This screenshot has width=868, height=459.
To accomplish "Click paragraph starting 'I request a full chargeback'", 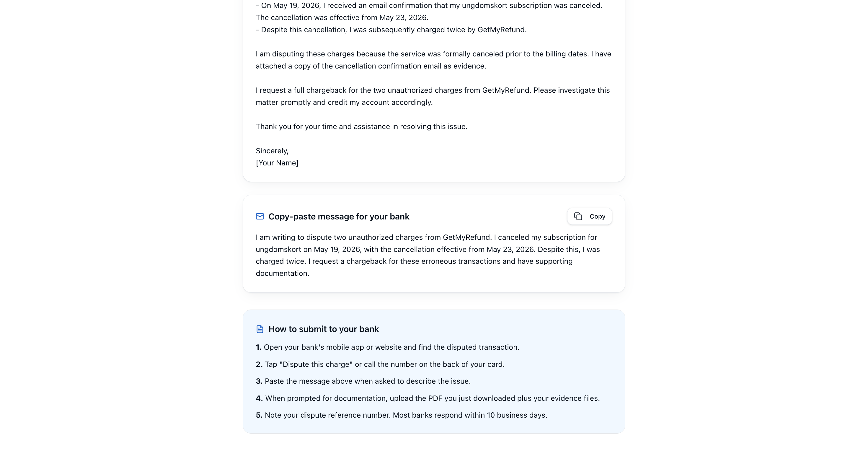I will click(x=433, y=96).
